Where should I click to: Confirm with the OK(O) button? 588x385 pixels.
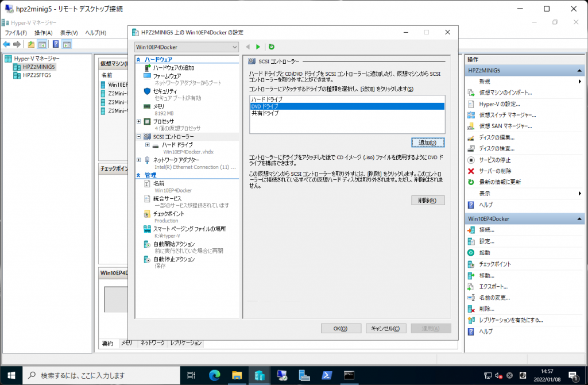click(x=341, y=328)
